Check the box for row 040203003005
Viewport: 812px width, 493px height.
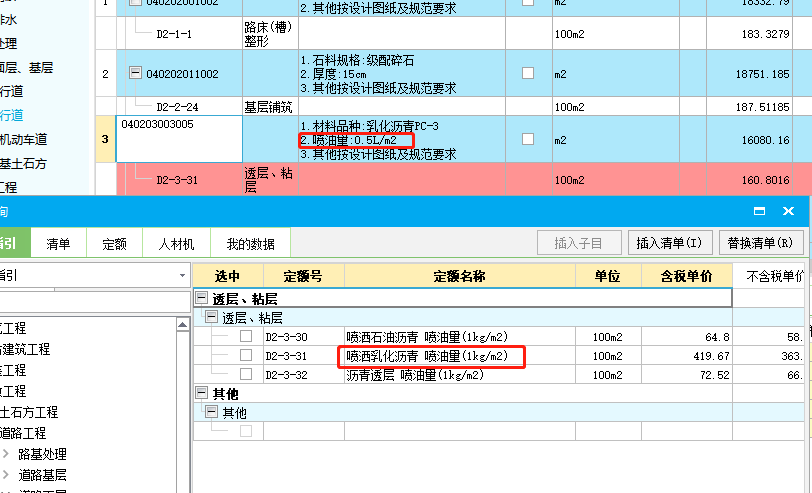tap(528, 139)
